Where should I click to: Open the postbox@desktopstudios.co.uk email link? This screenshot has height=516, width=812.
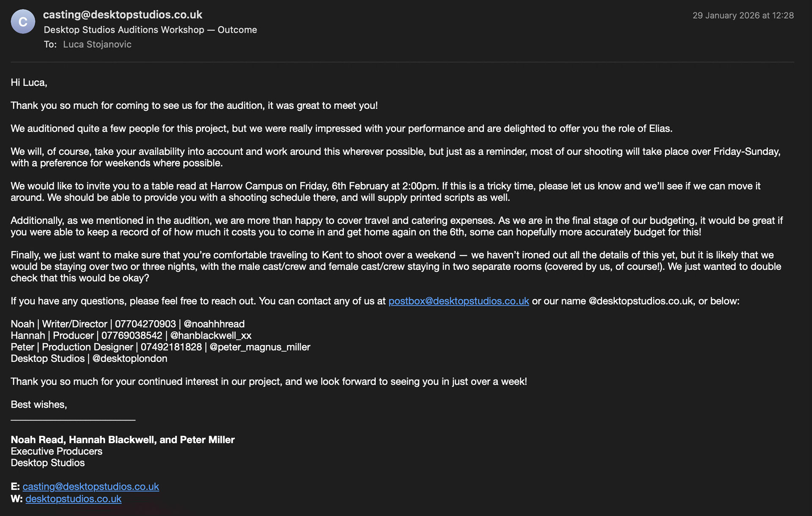point(458,301)
